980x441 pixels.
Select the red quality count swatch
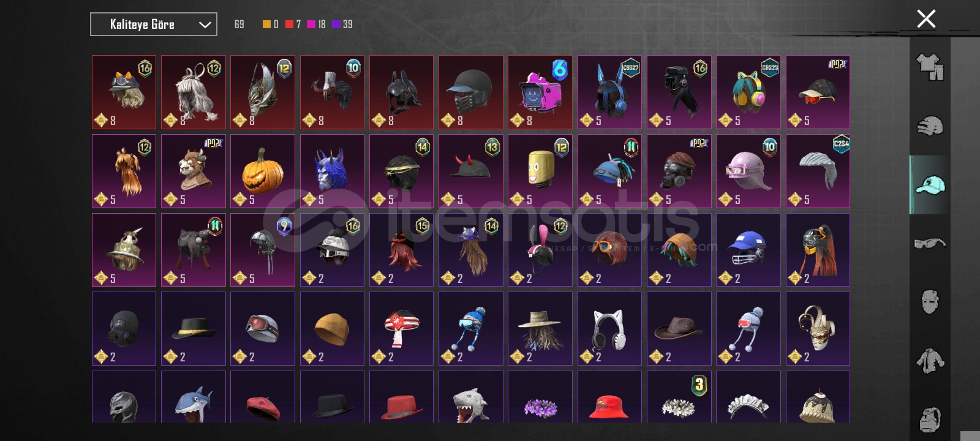289,24
